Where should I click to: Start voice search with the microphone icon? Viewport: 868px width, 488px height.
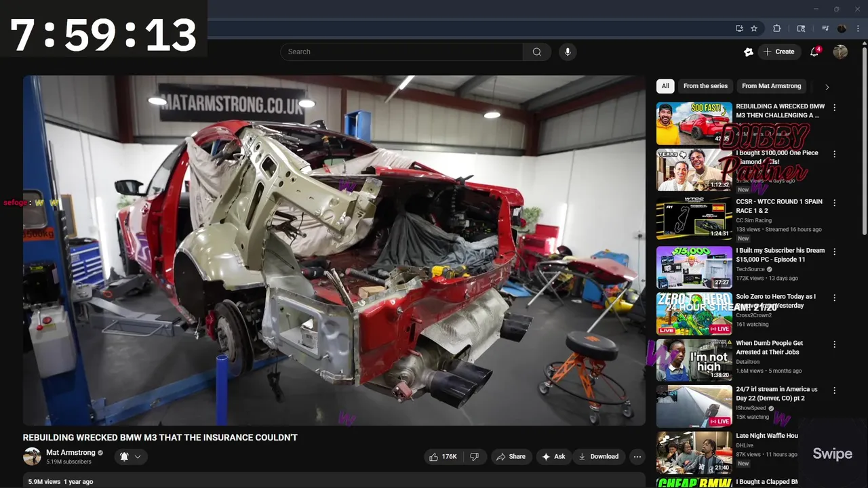568,52
